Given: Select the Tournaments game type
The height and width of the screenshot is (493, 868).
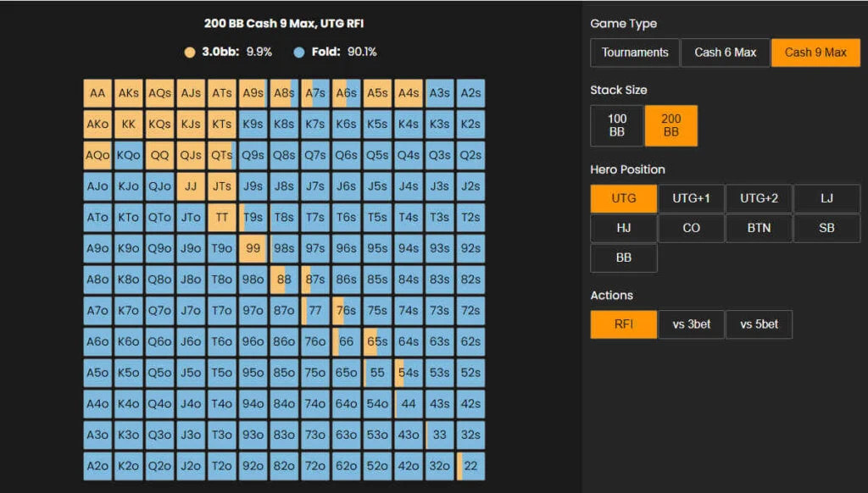Looking at the screenshot, I should 635,53.
